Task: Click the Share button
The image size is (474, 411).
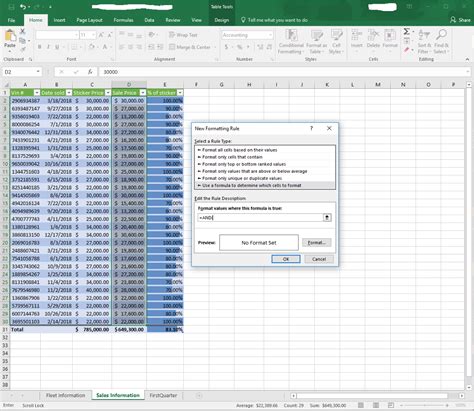Action: [461, 20]
